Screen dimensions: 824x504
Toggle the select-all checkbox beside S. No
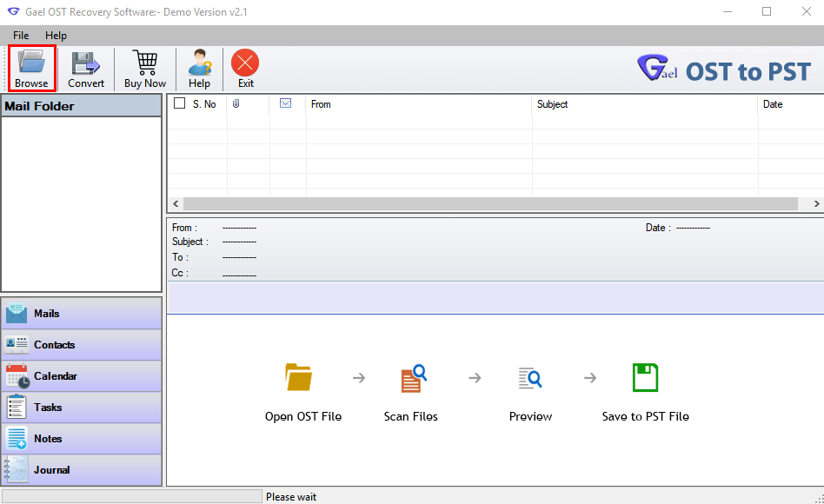click(179, 103)
